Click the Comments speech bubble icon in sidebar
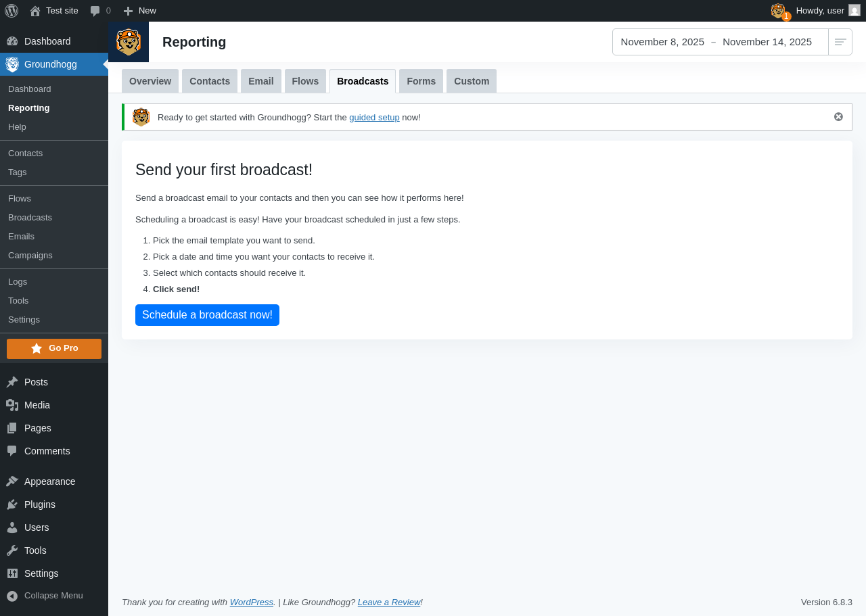Image resolution: width=866 pixels, height=616 pixels. [12, 451]
